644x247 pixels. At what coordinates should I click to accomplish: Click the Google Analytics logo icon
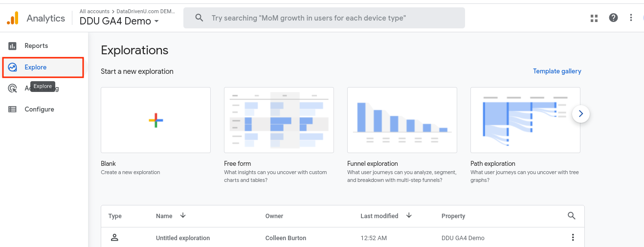click(x=13, y=19)
